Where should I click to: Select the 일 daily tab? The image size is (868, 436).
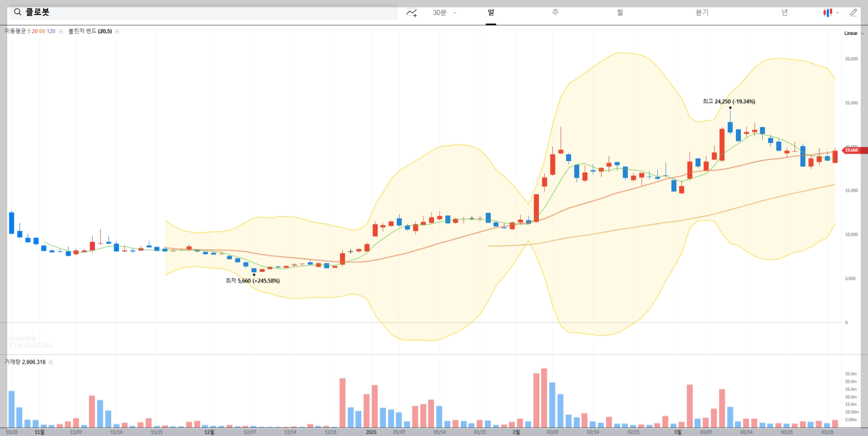coord(491,13)
